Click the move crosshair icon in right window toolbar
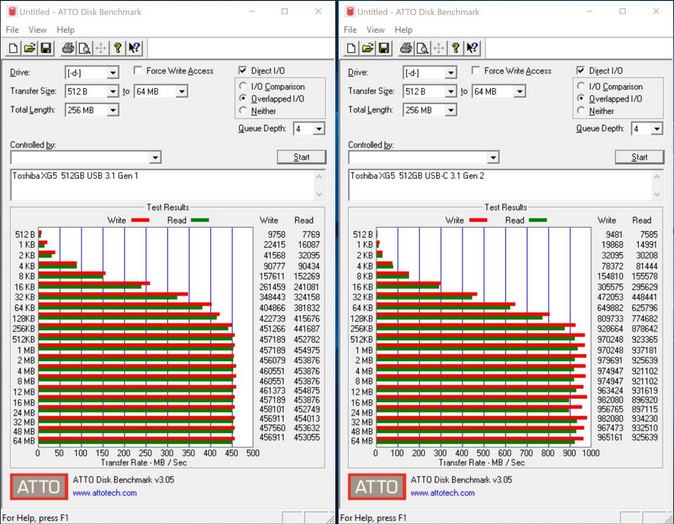Image resolution: width=674 pixels, height=524 pixels. click(x=438, y=48)
